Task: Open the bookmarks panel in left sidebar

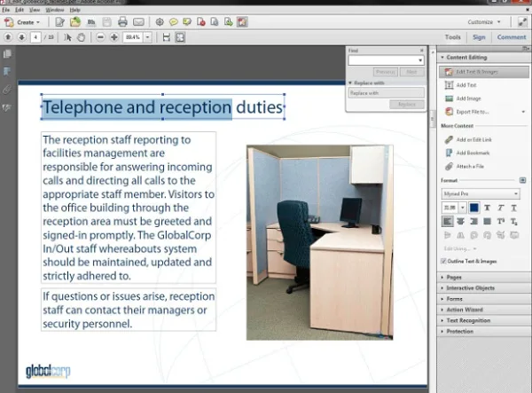Action: point(7,71)
